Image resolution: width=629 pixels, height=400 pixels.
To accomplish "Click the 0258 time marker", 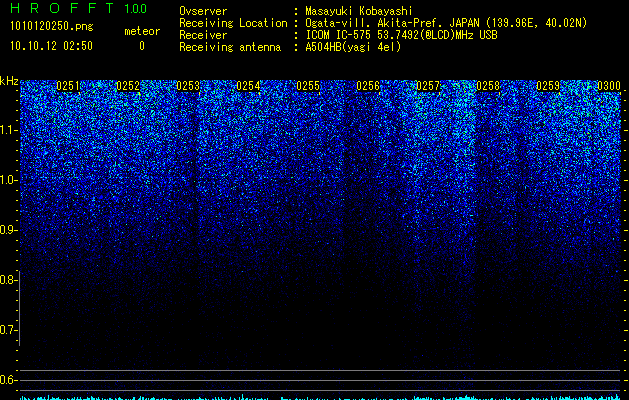I will click(x=488, y=86).
